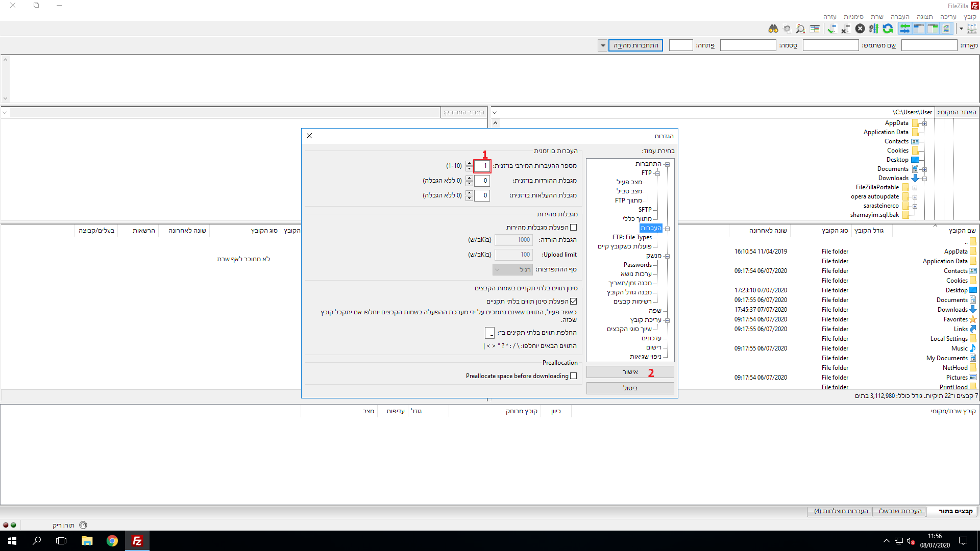Click the disconnect icon with X mark

click(x=846, y=29)
